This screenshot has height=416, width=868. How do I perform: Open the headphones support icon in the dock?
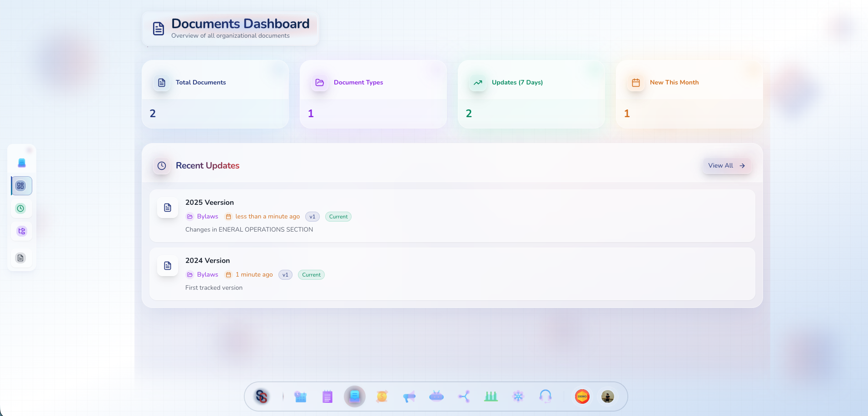(545, 396)
